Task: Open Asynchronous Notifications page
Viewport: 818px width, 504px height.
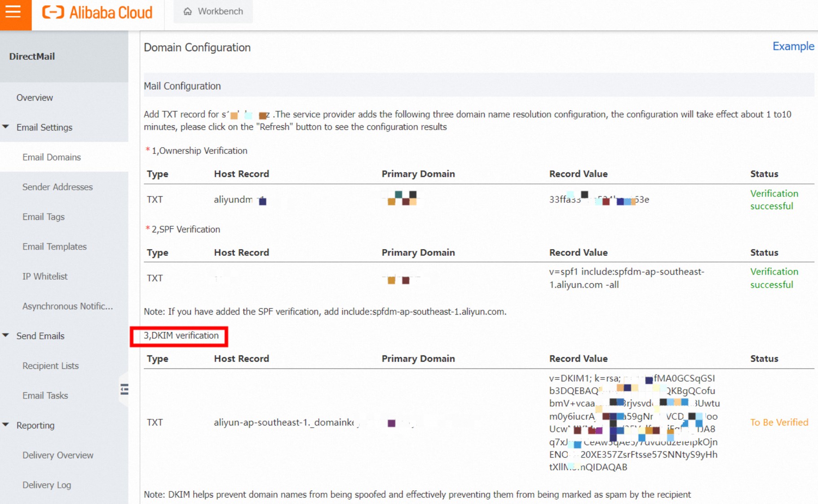Action: click(67, 306)
